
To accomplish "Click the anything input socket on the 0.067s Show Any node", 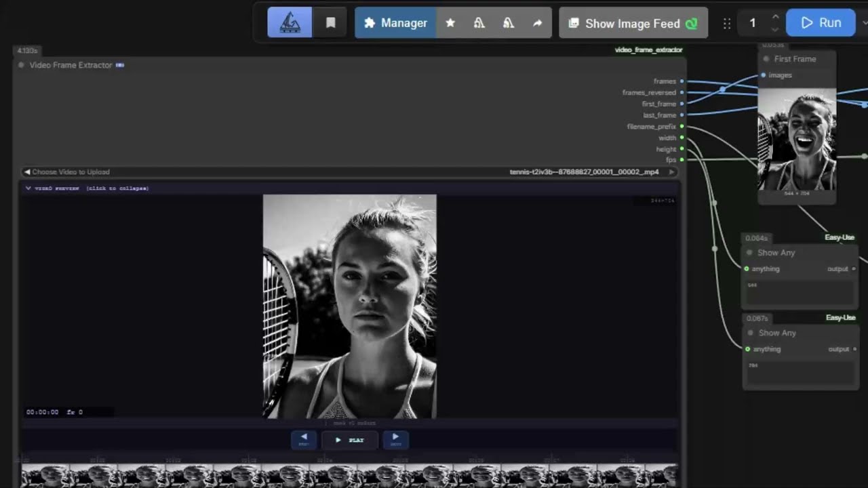I will (748, 349).
